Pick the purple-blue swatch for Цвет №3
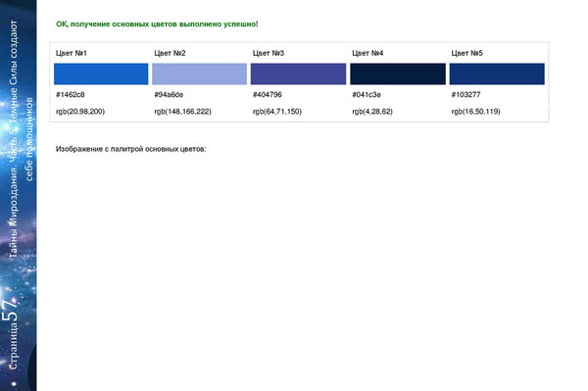Viewport: 588px width, 391px height. (x=298, y=73)
